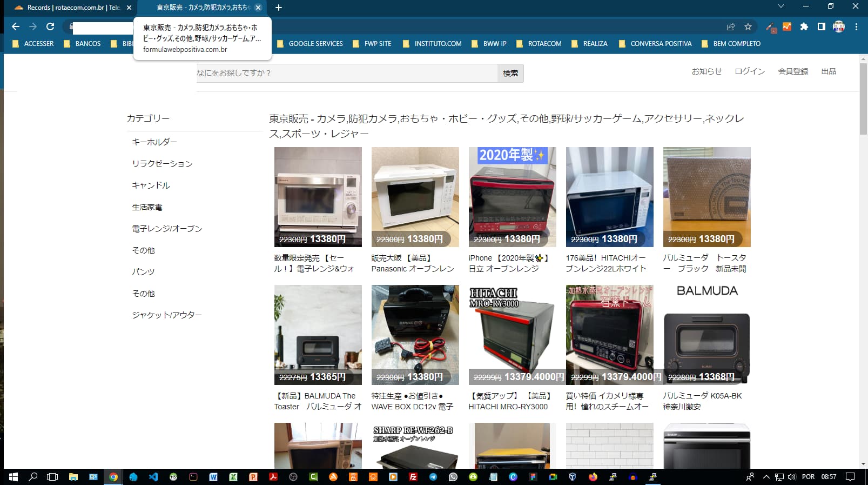The image size is (868, 485).
Task: Open the Extensions puzzle-piece menu
Action: (804, 26)
